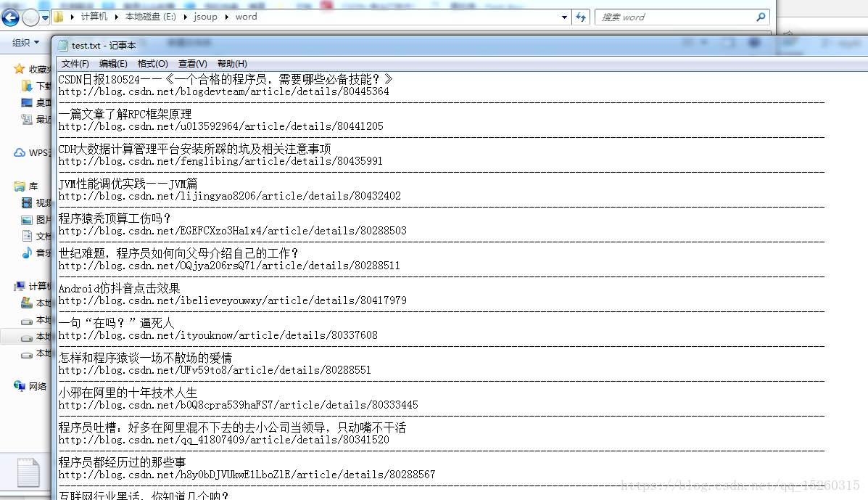Click the desktop icon in sidebar
Screen dimensions: 868x500
(x=27, y=102)
